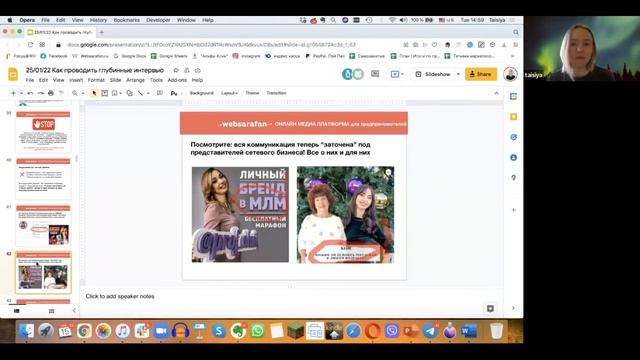Viewport: 640px width, 360px height.
Task: Switch to grid view
Action: click(51, 311)
